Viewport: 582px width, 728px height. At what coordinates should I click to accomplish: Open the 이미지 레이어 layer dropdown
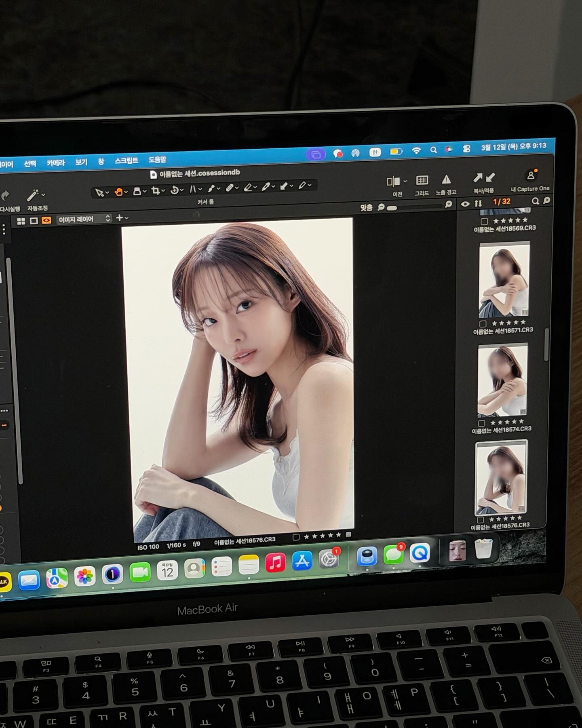(84, 219)
